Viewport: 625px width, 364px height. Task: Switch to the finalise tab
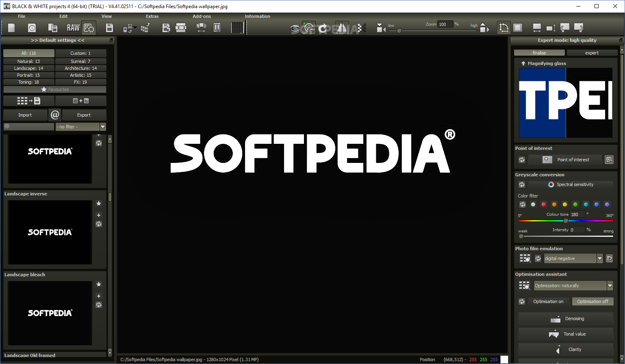pos(539,53)
